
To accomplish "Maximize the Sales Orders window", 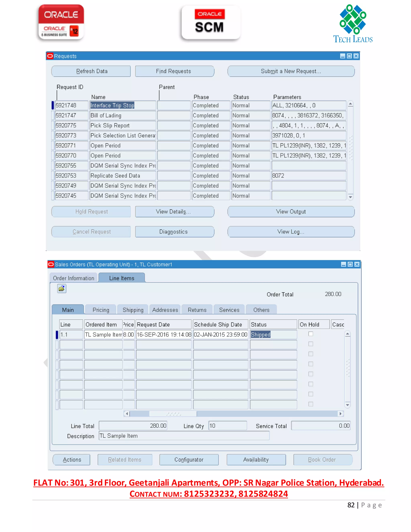I will point(350,264).
